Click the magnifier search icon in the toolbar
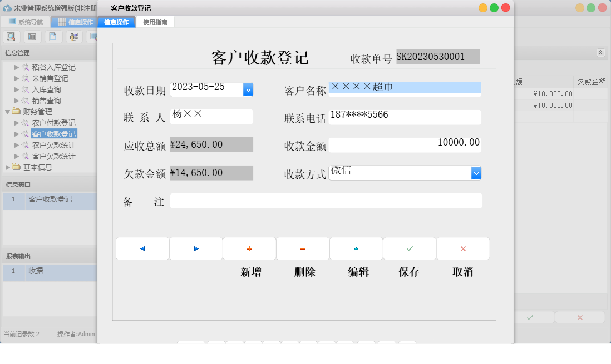Viewport: 611px width, 364px height. coord(11,36)
